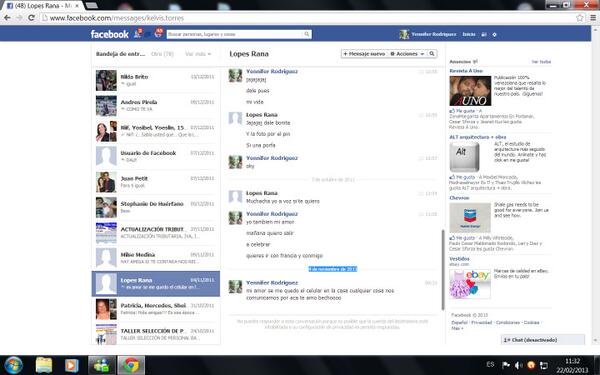
Task: Open the 'Usuario de Facebook' conversation
Action: point(156,157)
